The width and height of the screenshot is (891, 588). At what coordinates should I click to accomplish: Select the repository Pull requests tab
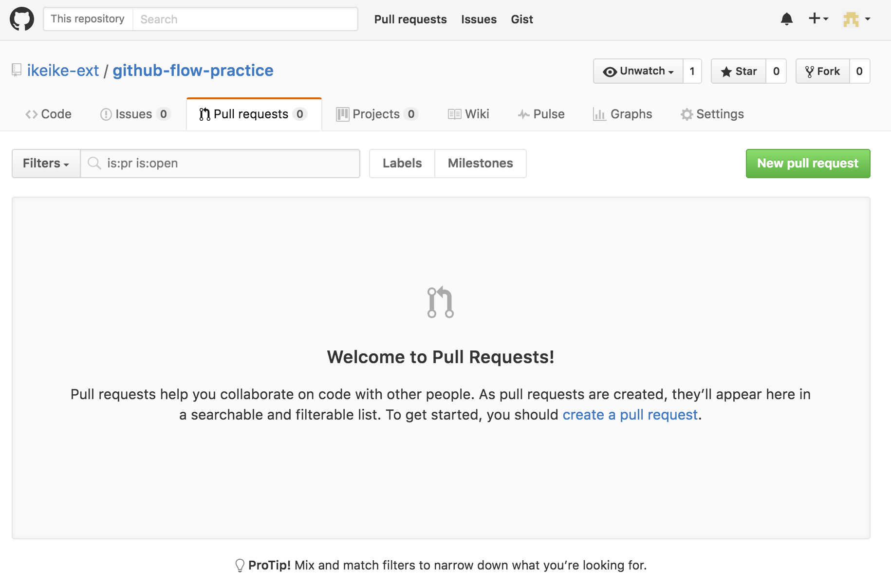[x=254, y=114]
